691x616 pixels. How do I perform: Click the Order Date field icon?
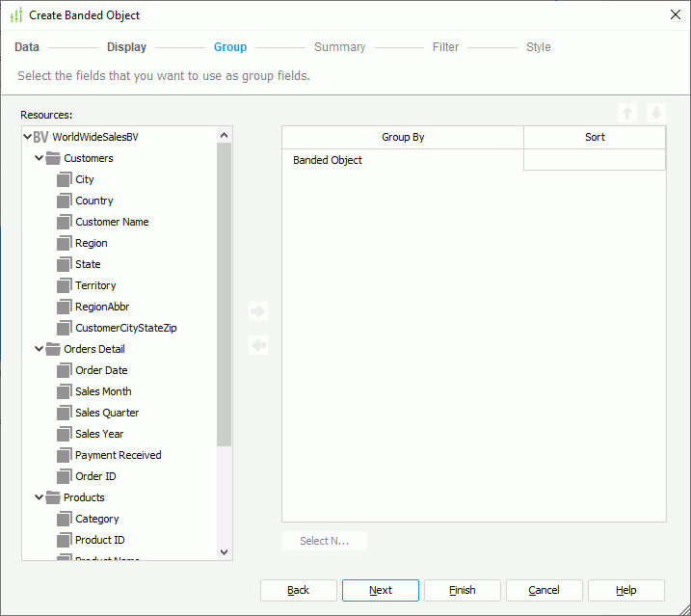[x=65, y=370]
